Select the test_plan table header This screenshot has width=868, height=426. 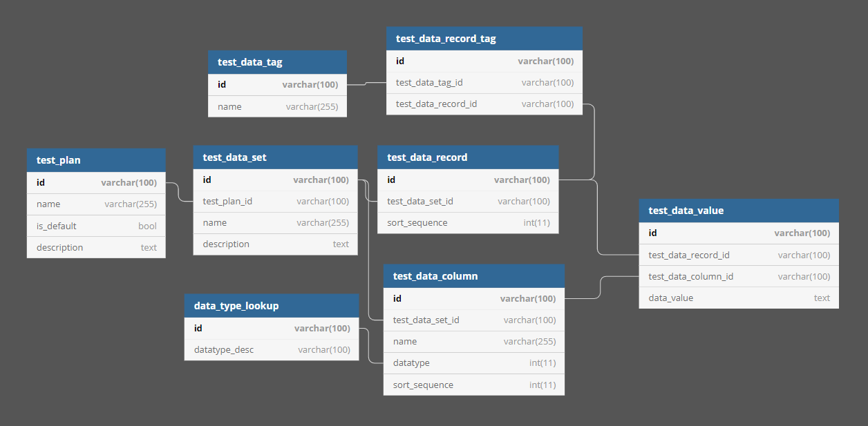click(96, 159)
